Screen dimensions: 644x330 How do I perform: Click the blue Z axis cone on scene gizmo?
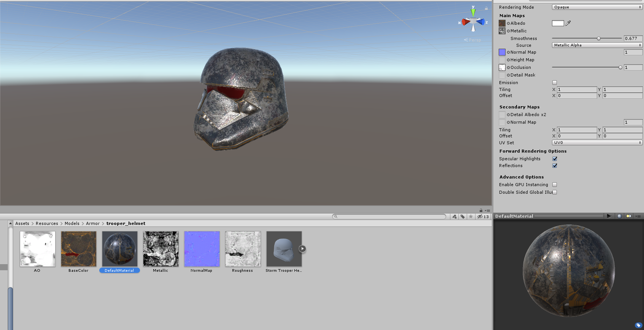(x=480, y=22)
